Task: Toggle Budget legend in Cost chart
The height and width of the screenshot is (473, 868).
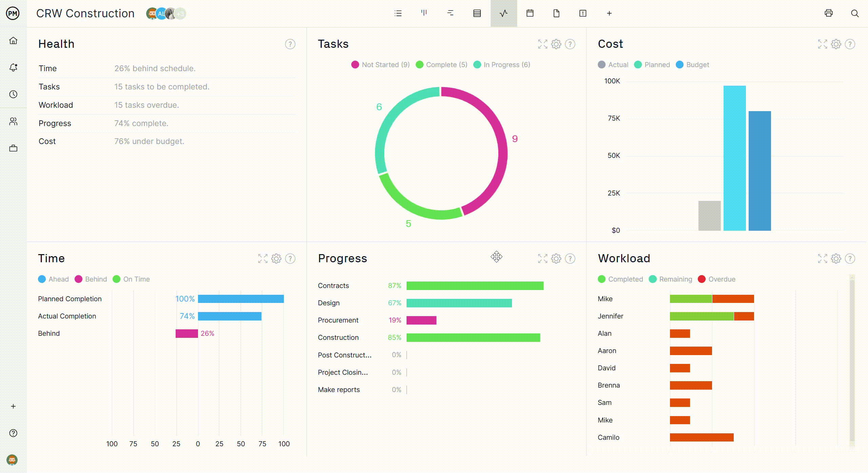Action: pos(692,65)
